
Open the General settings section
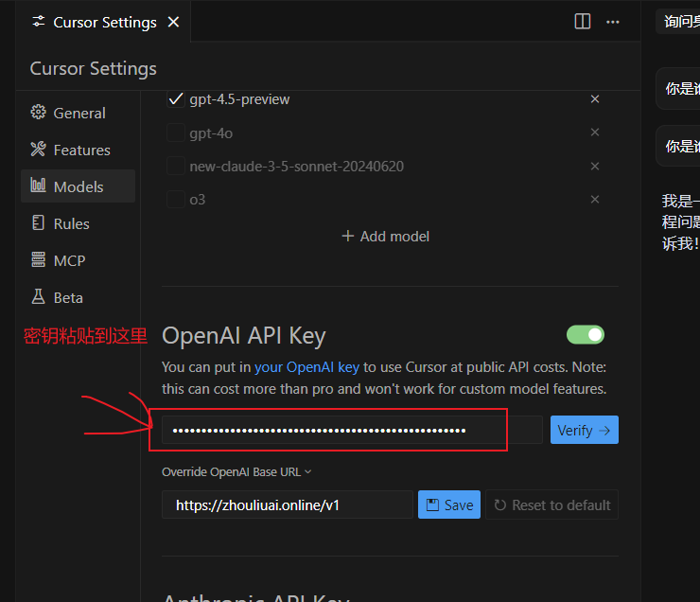pos(79,113)
